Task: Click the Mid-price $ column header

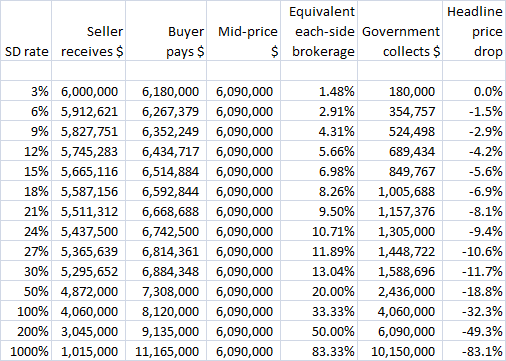Action: (243, 31)
